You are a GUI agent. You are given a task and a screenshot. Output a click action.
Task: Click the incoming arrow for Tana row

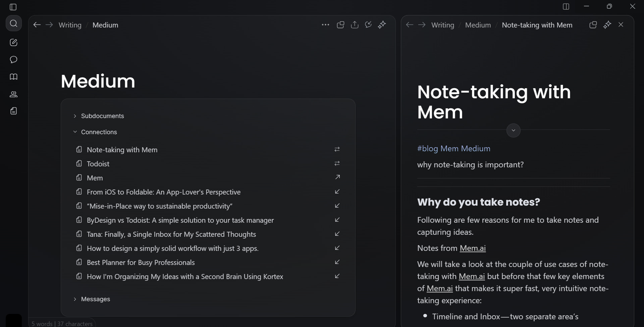coord(337,234)
